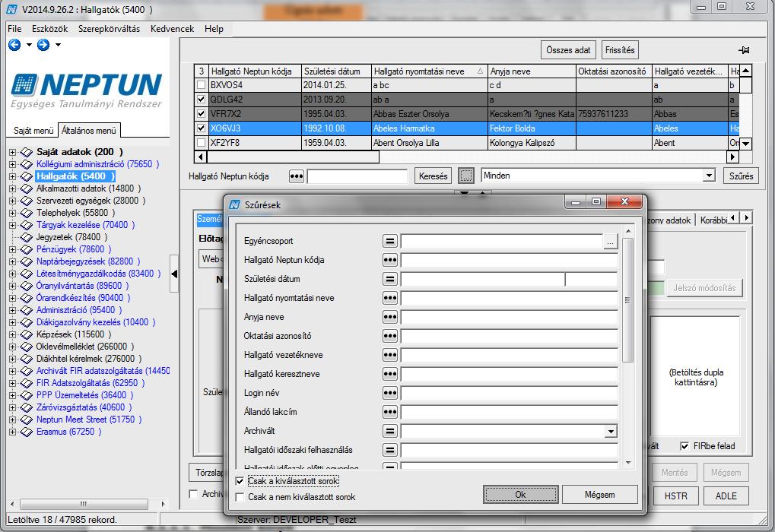Click the equals operator for Archivált
The image size is (775, 532).
coord(390,431)
